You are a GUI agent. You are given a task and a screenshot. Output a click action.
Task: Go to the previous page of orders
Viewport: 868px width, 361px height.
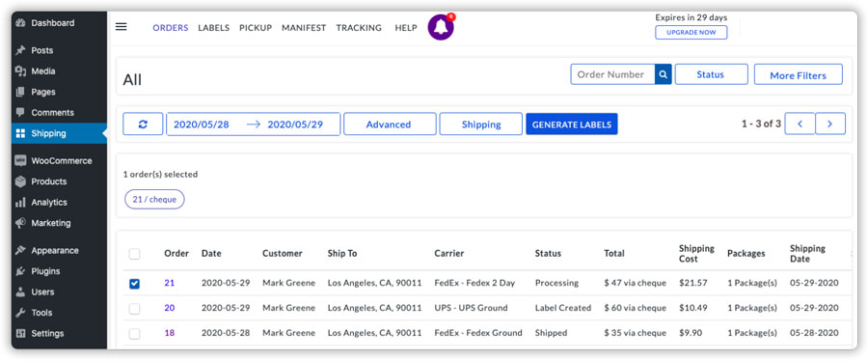click(x=800, y=124)
